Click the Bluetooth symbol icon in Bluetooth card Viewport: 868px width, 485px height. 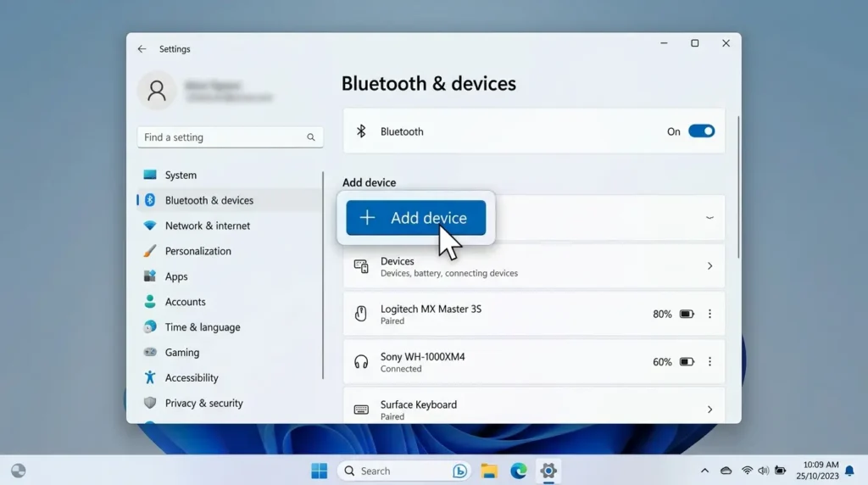coord(361,131)
